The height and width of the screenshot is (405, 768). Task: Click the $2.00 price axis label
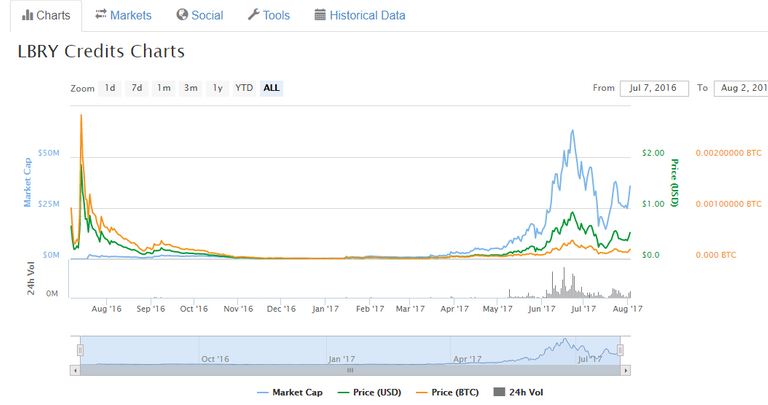653,153
